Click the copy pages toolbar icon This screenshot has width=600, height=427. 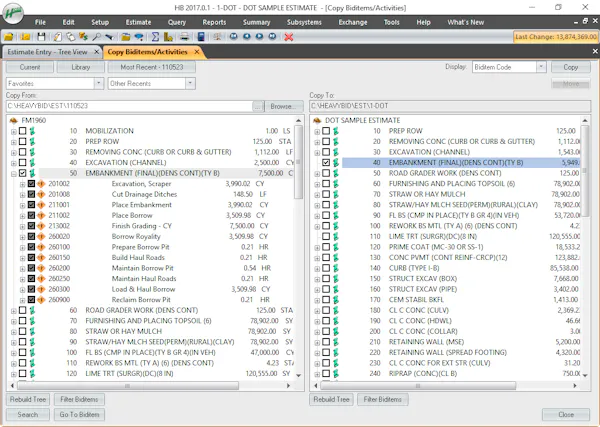click(x=70, y=37)
